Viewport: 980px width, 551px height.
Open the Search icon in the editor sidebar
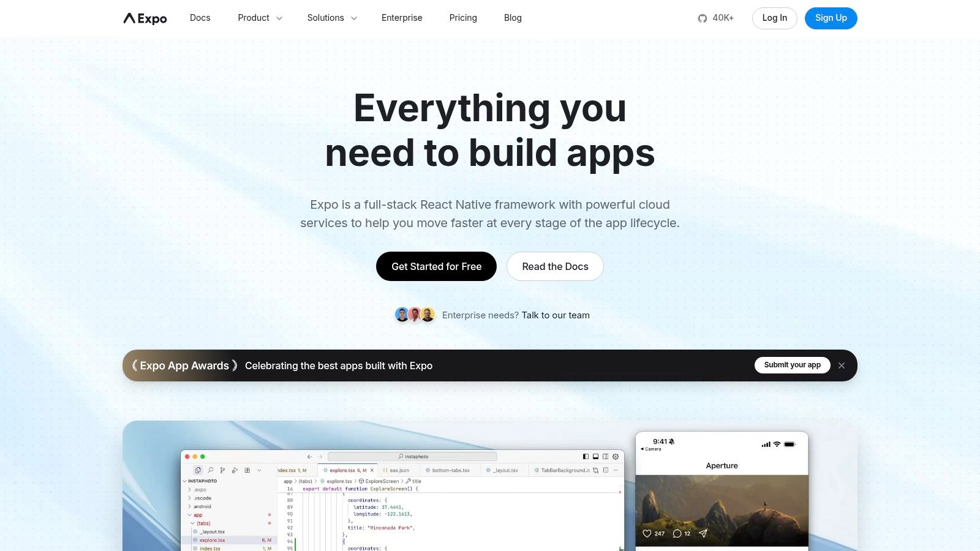pos(211,470)
